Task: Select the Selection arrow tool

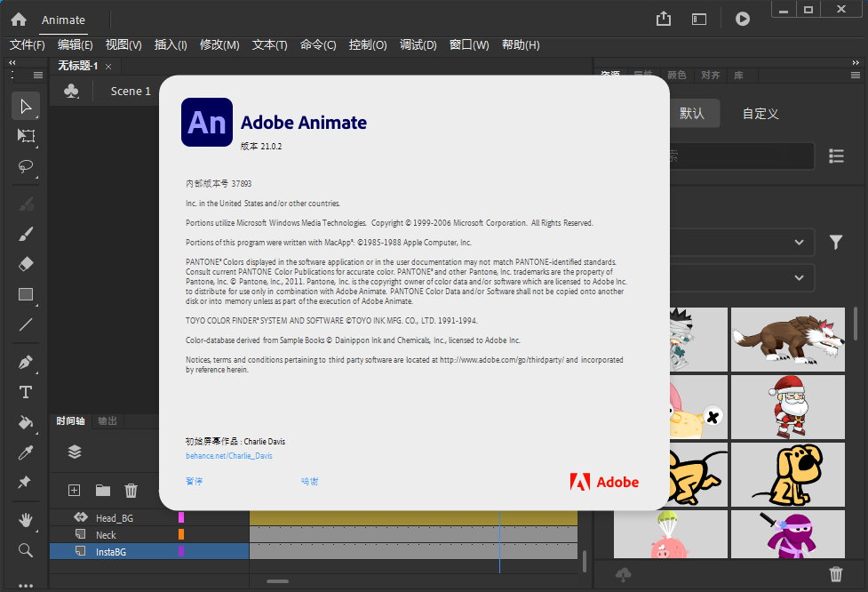Action: coord(26,106)
